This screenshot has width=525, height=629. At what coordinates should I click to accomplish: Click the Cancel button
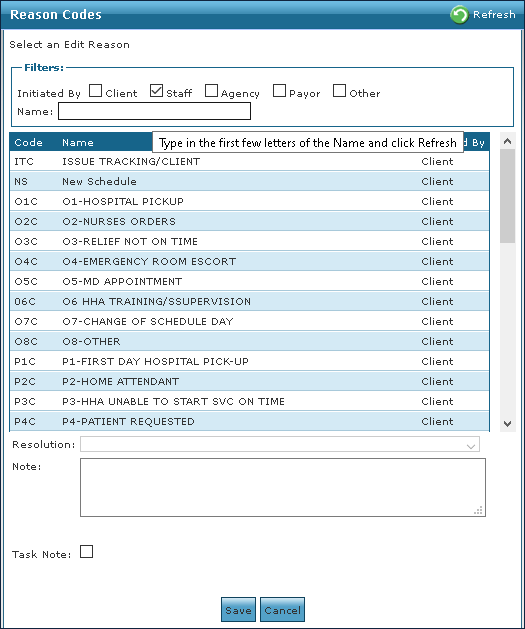282,609
